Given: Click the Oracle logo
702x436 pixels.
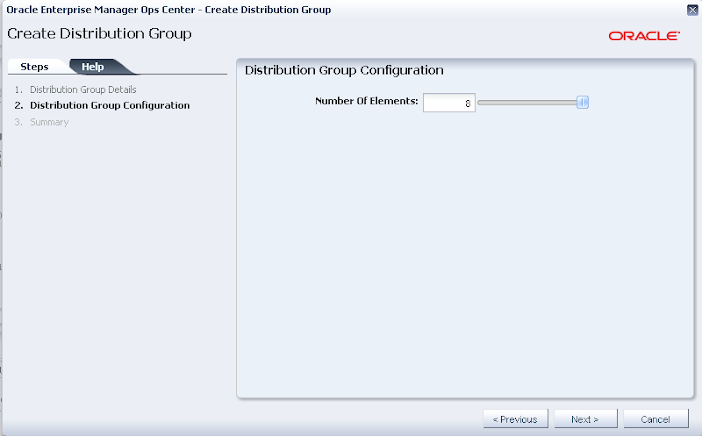Looking at the screenshot, I should pos(644,36).
